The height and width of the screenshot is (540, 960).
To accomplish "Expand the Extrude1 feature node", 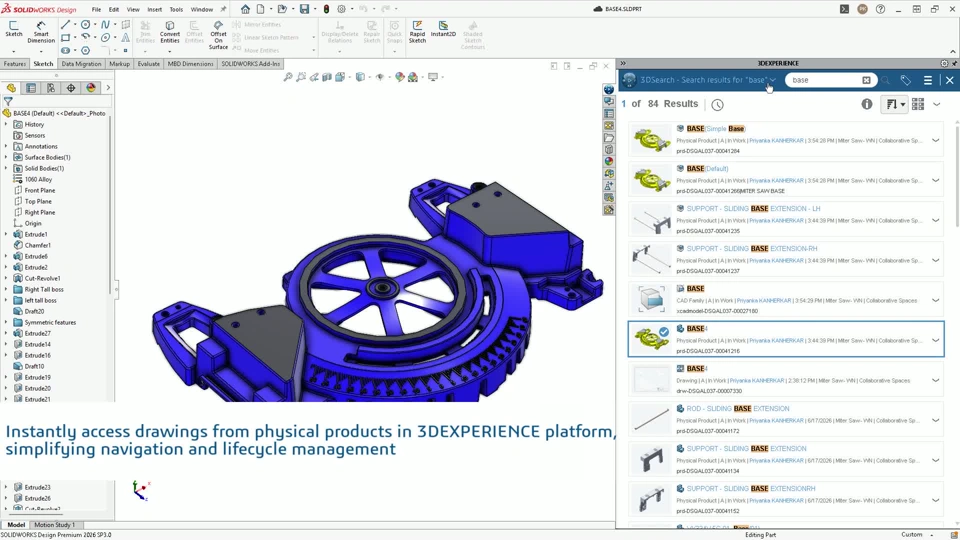I will pyautogui.click(x=6, y=234).
